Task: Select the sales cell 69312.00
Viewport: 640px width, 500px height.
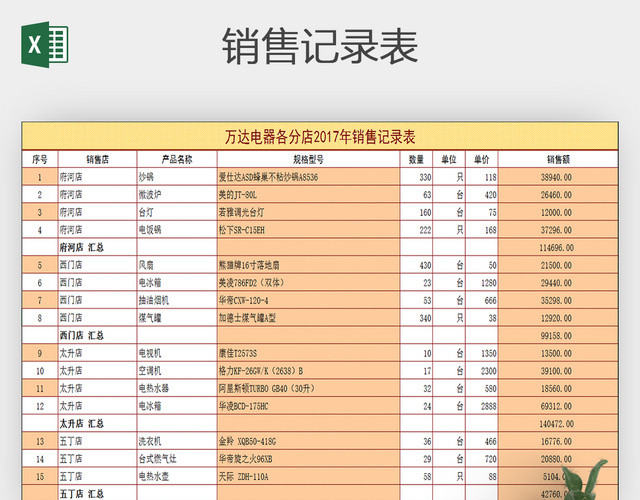Action: (x=558, y=406)
